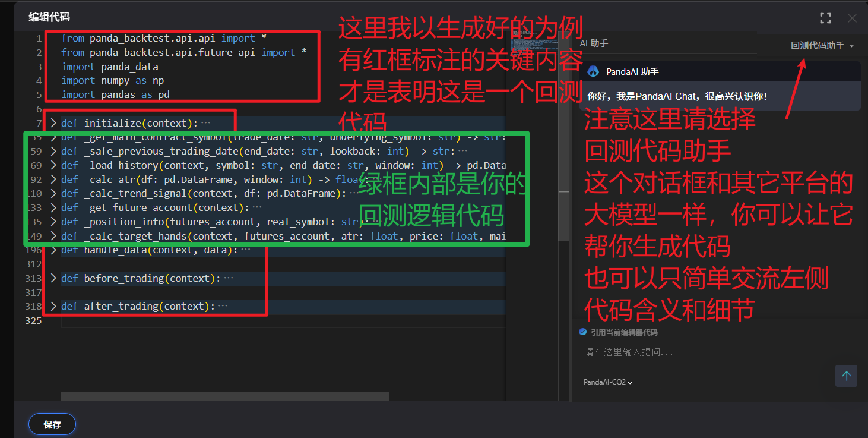This screenshot has width=868, height=438.
Task: Click the line 'import pandas as pd'
Action: [x=116, y=94]
